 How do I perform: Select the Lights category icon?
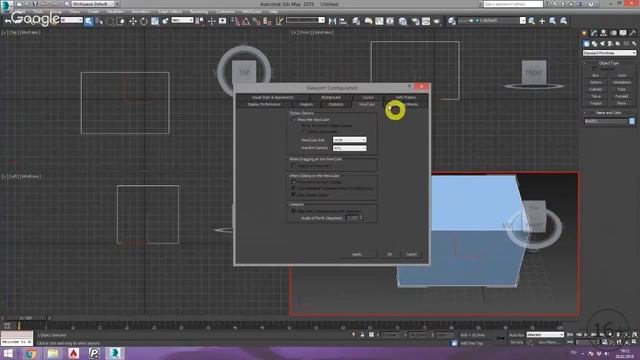pyautogui.click(x=602, y=44)
